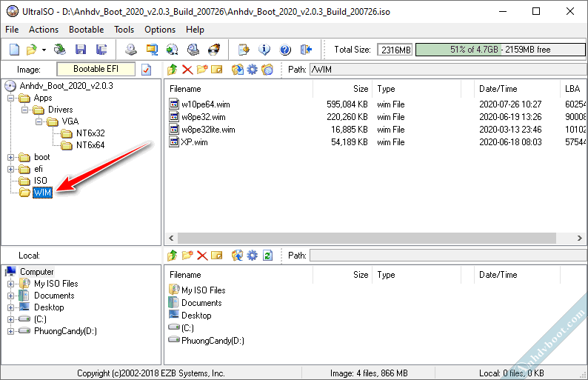
Task: Sort image files by Type column header
Action: [417, 89]
